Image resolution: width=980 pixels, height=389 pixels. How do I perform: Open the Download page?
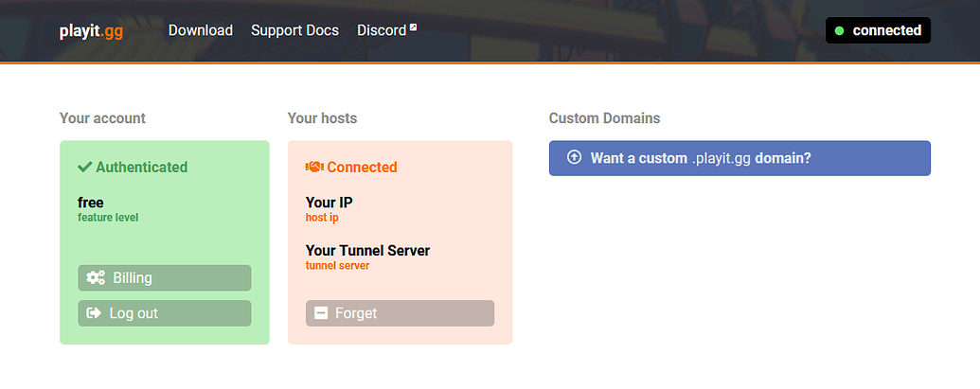pos(201,30)
